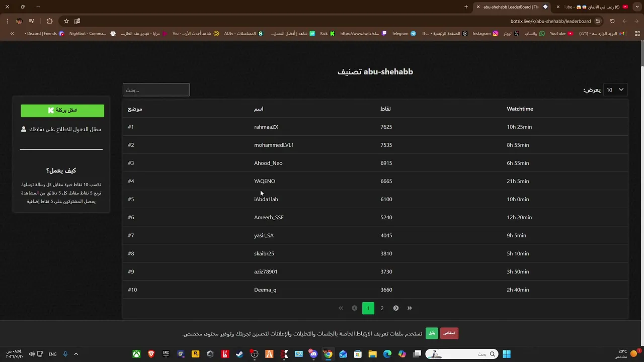Open the Telegram bookmark
Viewport: 644px width, 362px height.
point(404,34)
